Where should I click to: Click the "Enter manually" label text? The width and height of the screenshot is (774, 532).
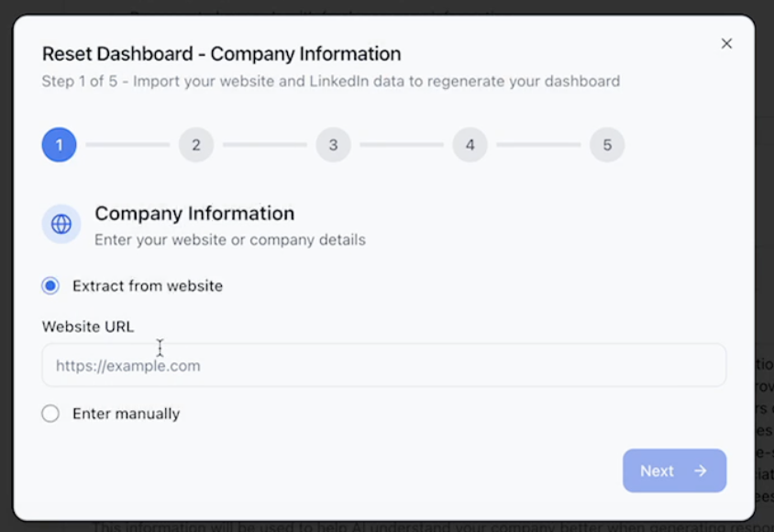point(126,414)
